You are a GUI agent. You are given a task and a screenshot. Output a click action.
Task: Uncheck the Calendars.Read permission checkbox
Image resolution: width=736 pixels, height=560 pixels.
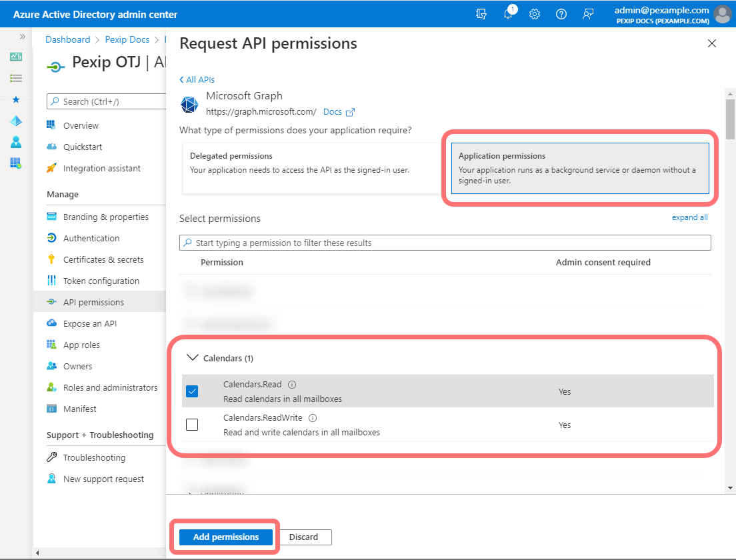192,391
